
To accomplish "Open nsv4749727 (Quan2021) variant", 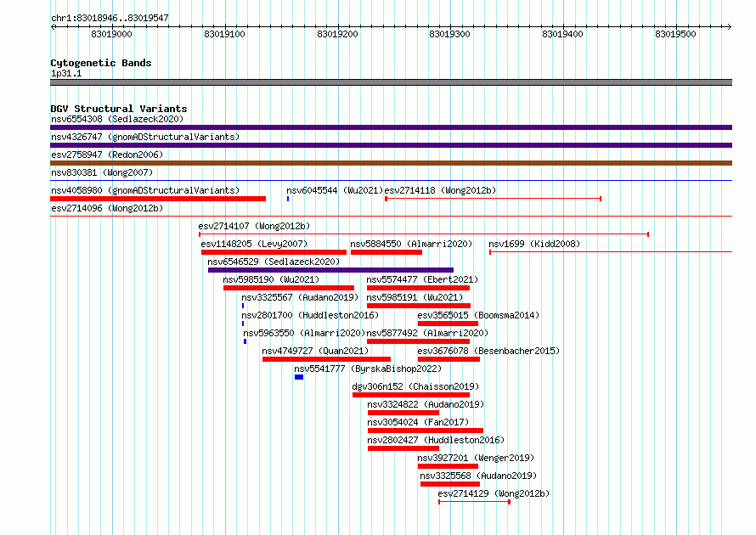I will pyautogui.click(x=315, y=351).
